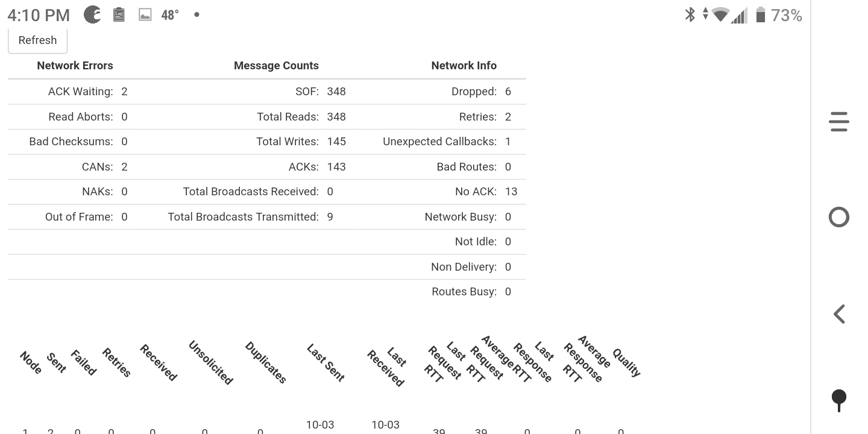Viewport: 868px width, 434px height.
Task: Tap the 48° weather temperature
Action: (x=169, y=14)
